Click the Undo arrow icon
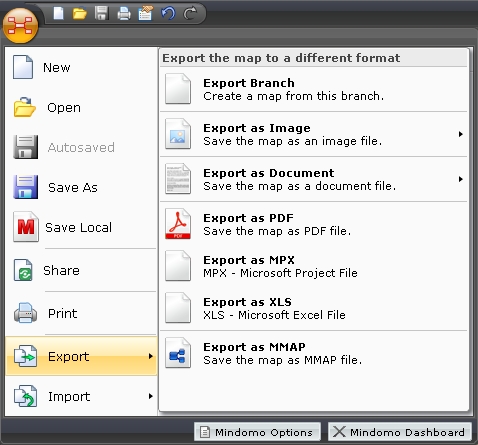478x445 pixels. (x=168, y=14)
